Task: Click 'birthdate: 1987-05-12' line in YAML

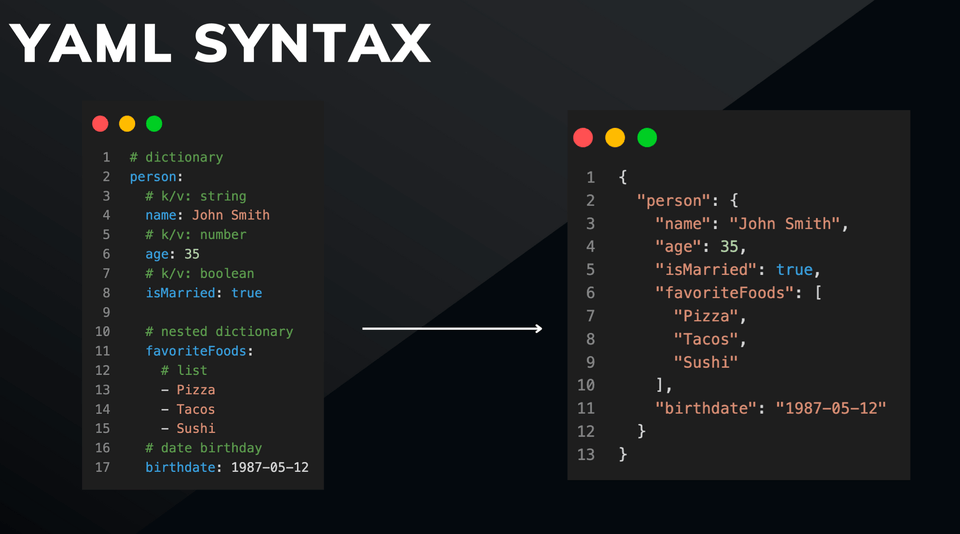Action: click(227, 467)
